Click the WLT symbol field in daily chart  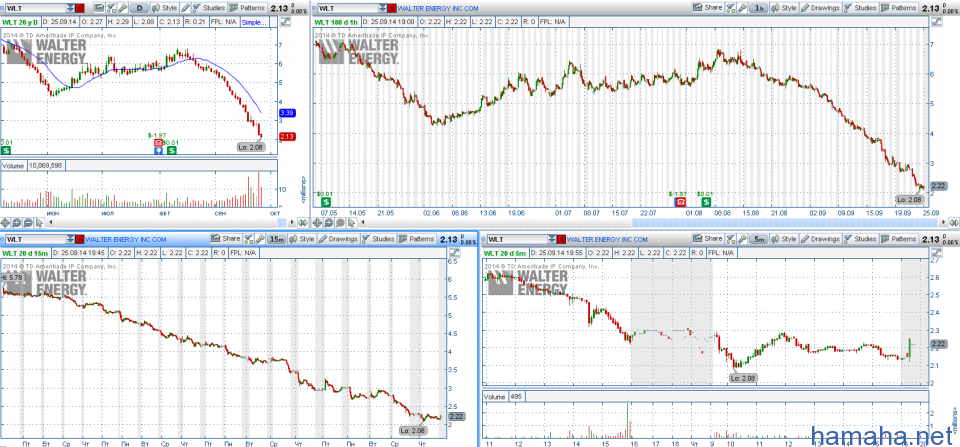pos(36,8)
